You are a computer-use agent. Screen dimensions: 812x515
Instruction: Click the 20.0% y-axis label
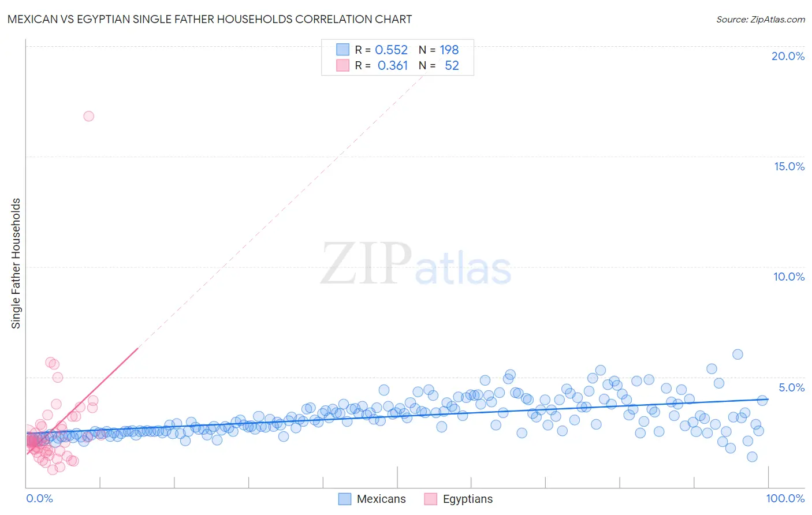coord(788,56)
